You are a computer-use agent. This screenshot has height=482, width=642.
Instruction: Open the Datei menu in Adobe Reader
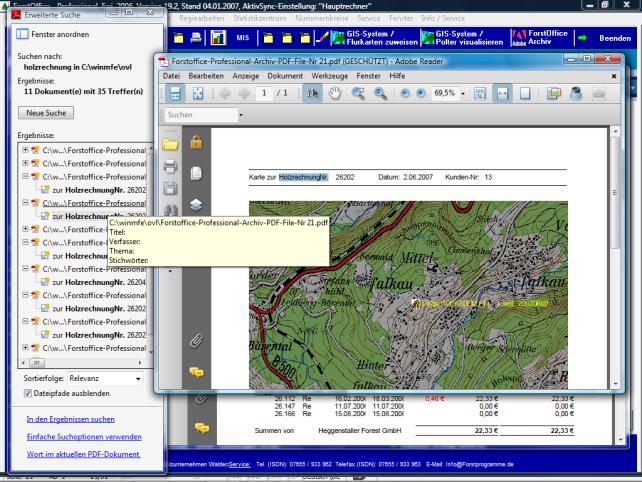[x=171, y=76]
